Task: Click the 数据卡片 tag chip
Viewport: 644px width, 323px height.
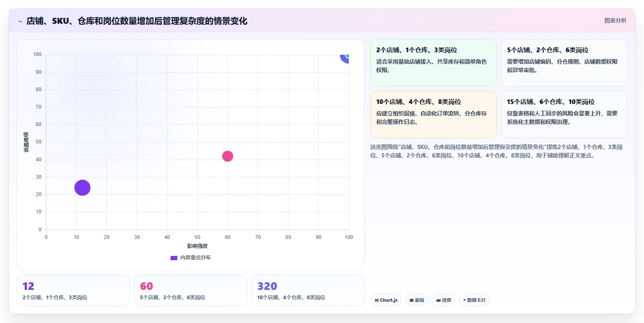Action: pos(475,300)
